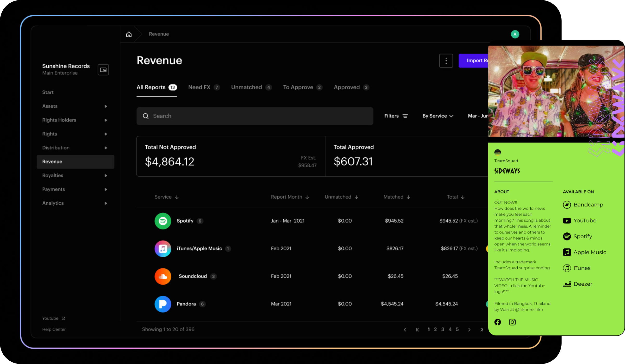Click into the Search field
Image resolution: width=625 pixels, height=364 pixels.
[x=255, y=116]
